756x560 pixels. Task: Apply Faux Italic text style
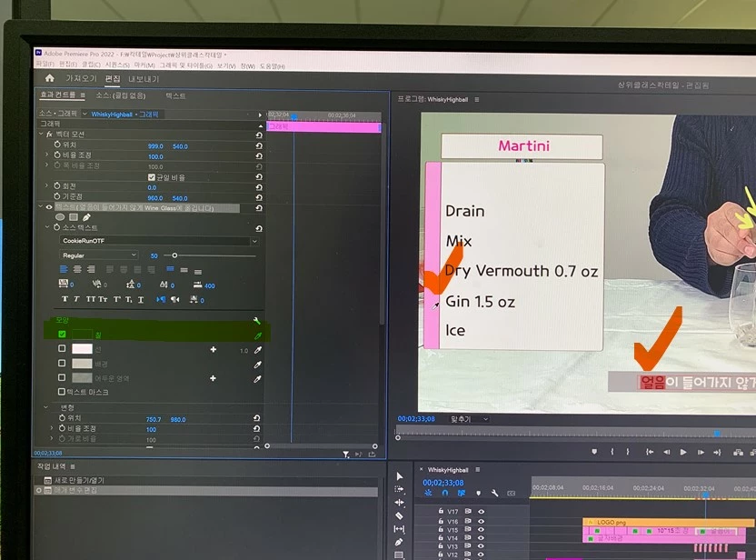coord(76,299)
